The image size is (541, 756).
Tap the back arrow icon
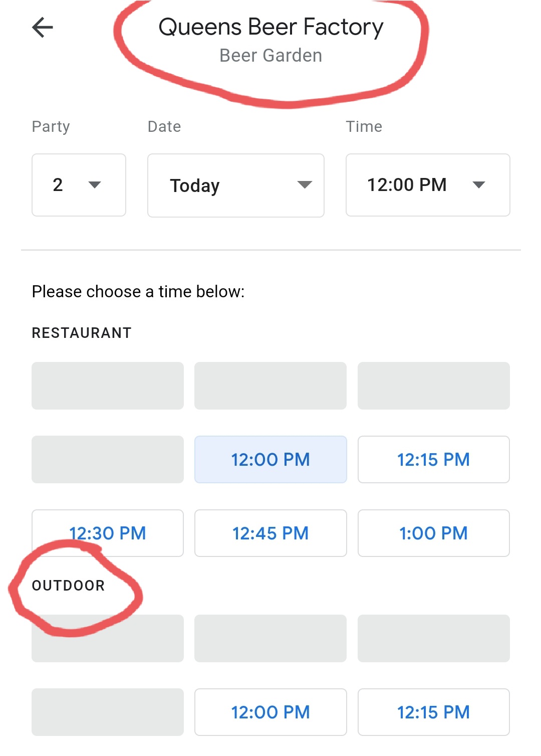point(43,28)
